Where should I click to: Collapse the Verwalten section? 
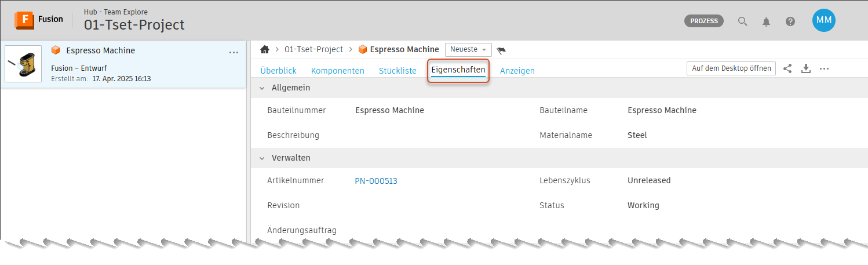tap(262, 158)
